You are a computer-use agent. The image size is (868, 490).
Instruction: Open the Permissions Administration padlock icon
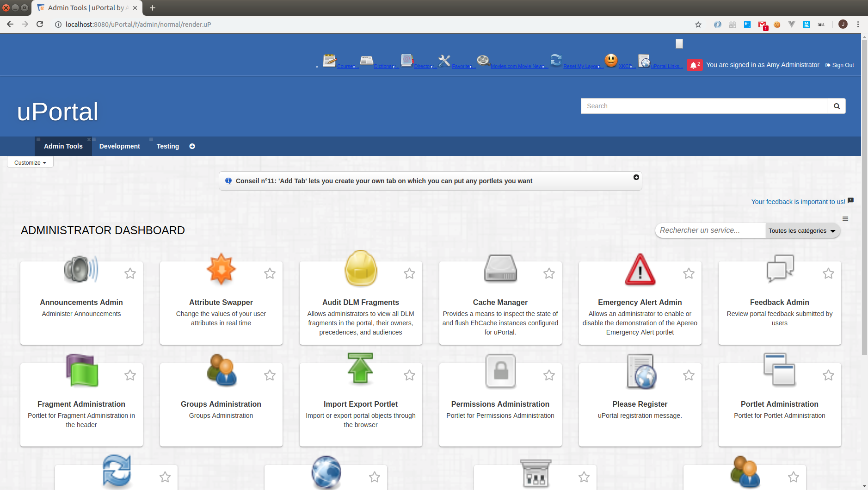[x=500, y=371]
